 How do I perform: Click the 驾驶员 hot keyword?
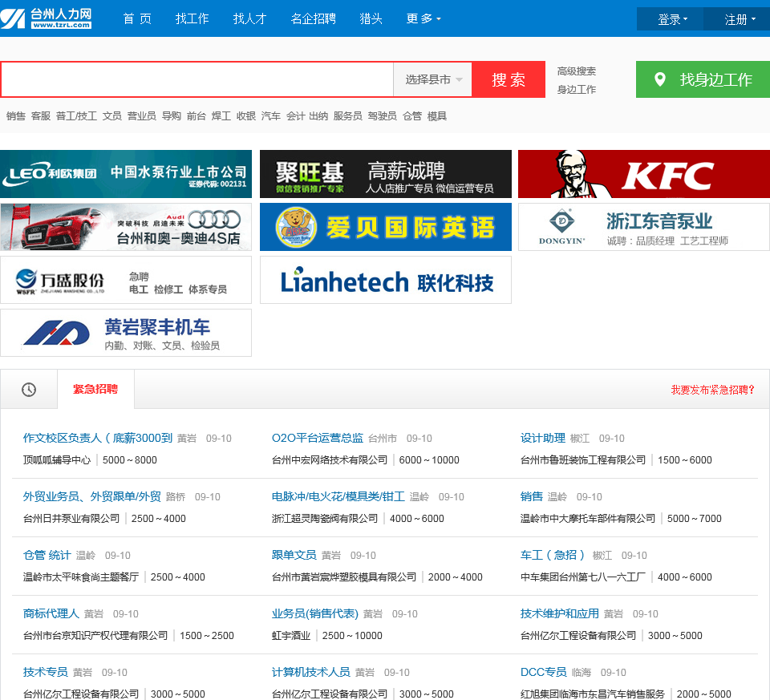coord(382,116)
